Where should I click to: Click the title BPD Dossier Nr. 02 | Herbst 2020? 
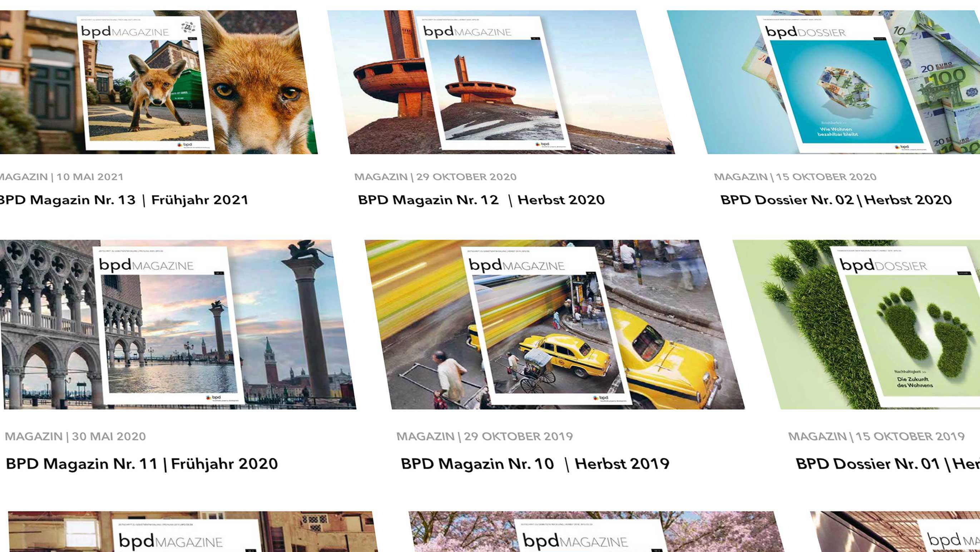(836, 200)
